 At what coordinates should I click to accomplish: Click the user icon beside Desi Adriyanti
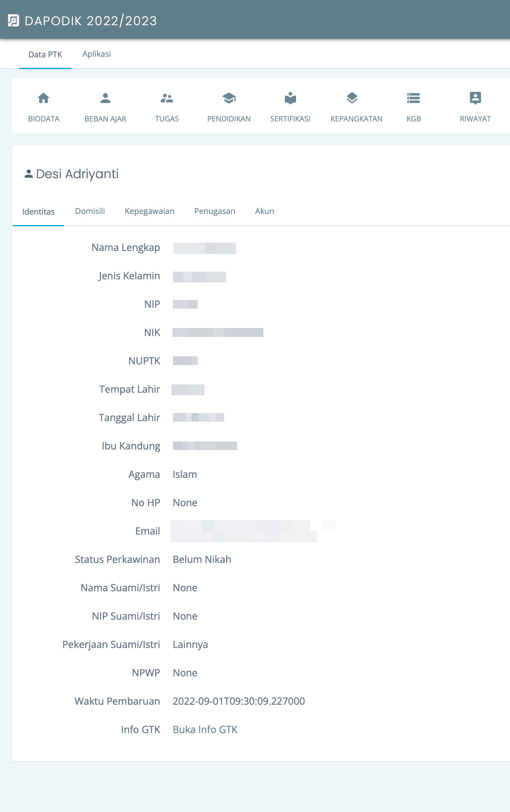(29, 174)
